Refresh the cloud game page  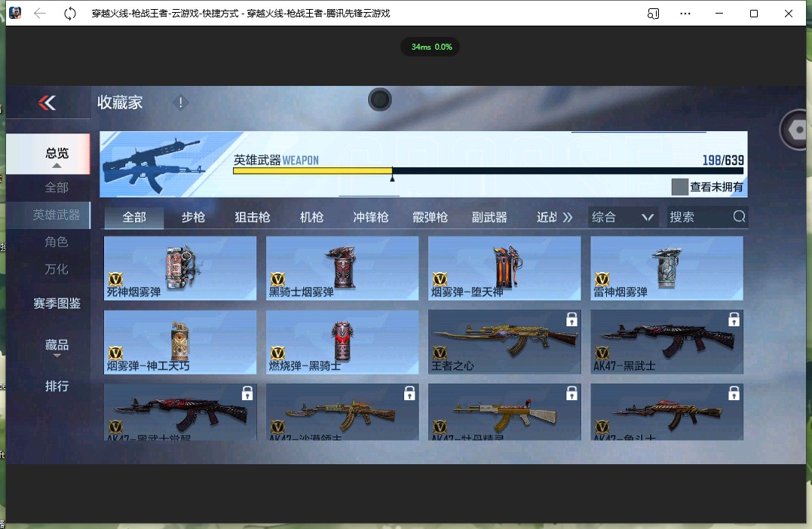tap(70, 14)
